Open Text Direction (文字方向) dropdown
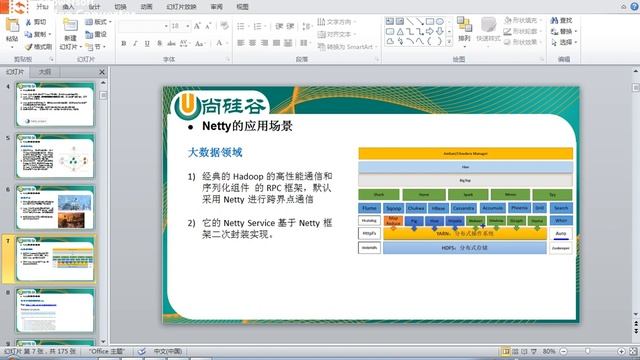Viewport: 640px width, 360px height. pos(337,22)
